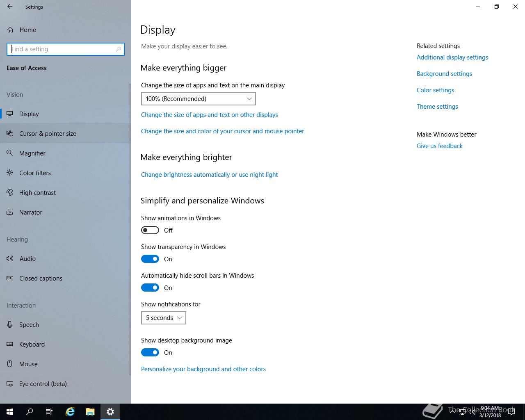Click the volume icon in system tray
Image resolution: width=525 pixels, height=420 pixels.
tap(472, 412)
